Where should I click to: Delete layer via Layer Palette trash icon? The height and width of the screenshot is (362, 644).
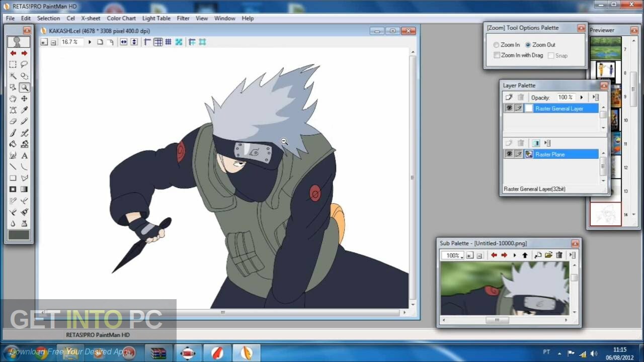tap(521, 97)
